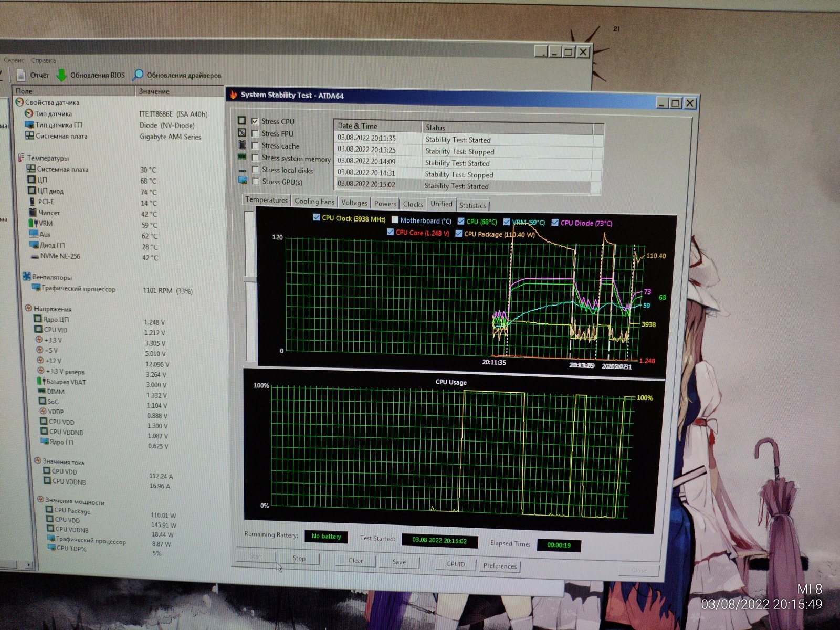
Task: Click the Значения тока section icon
Action: tap(37, 460)
